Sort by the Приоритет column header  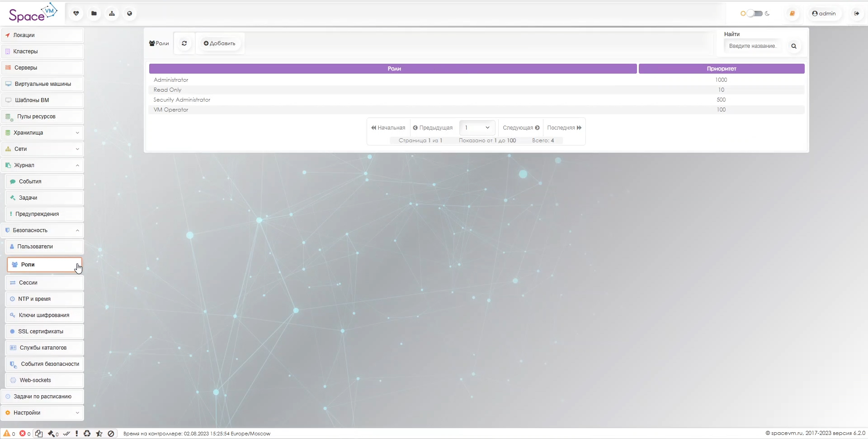point(722,69)
